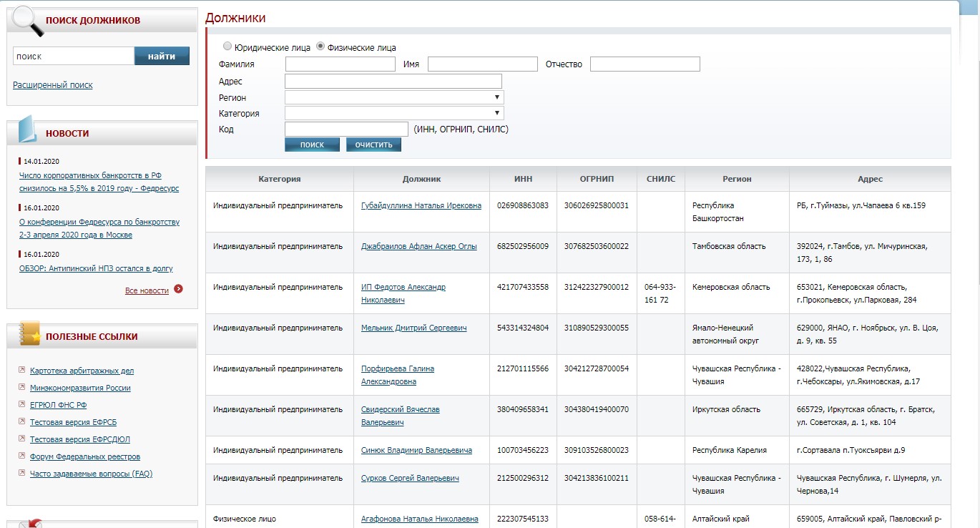Open the Расширенный поиск link
Viewport: 980px width, 528px height.
(53, 85)
